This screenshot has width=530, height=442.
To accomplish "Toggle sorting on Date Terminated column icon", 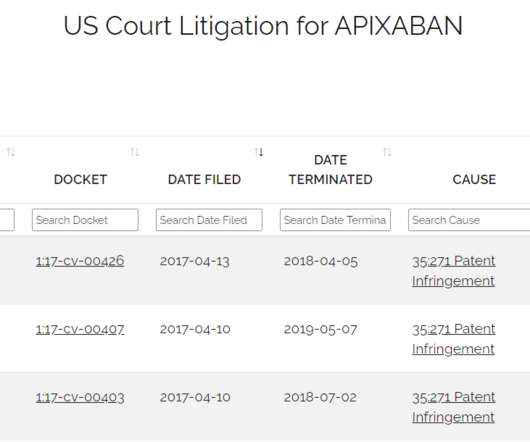I will [387, 152].
